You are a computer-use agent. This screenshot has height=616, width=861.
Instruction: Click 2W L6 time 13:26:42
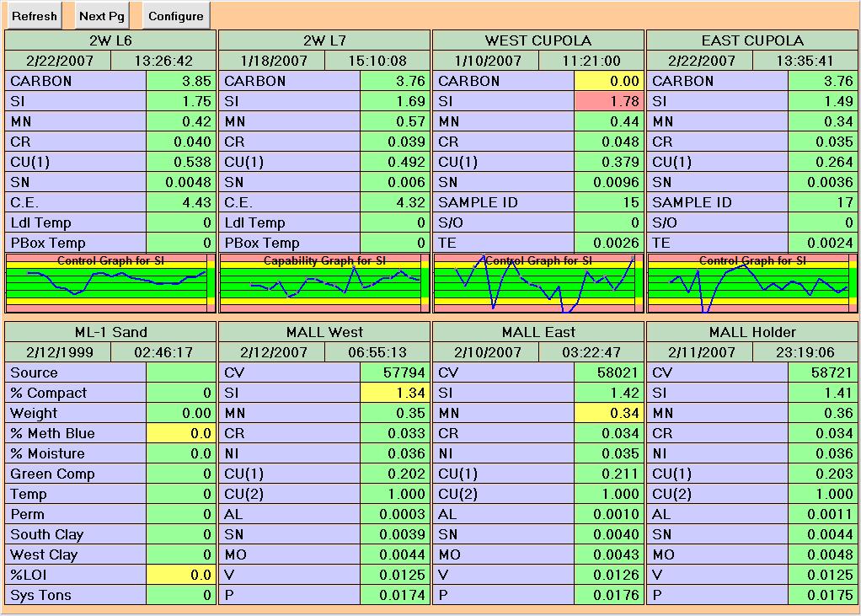pos(163,61)
